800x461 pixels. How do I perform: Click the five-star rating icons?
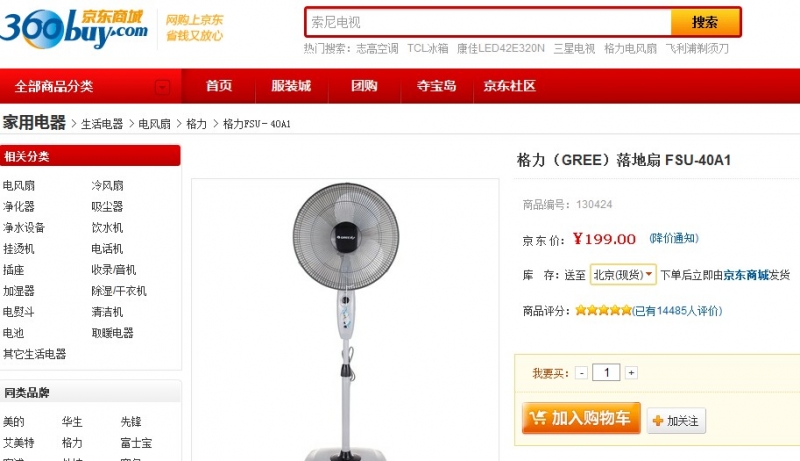tap(603, 310)
